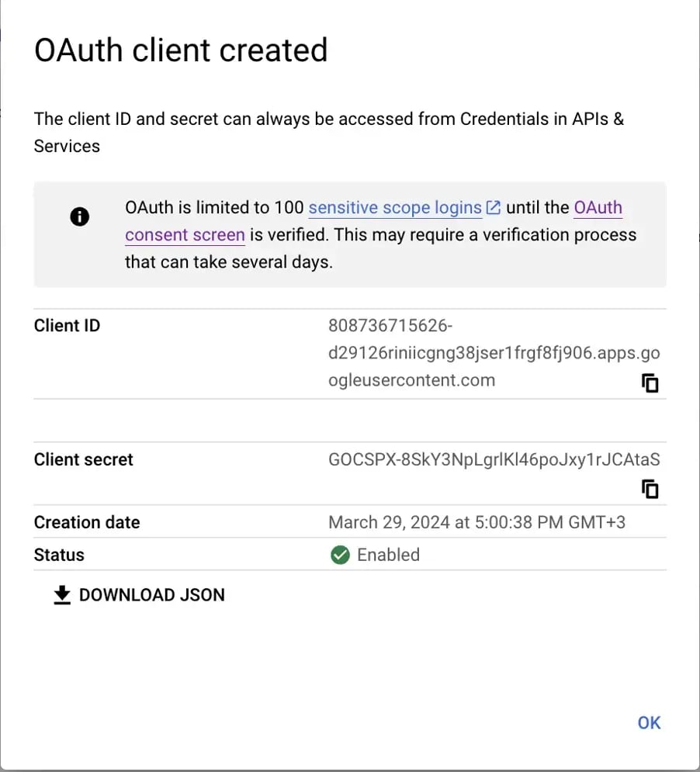Click the Creation date row label
The width and height of the screenshot is (700, 772).
[x=87, y=522]
